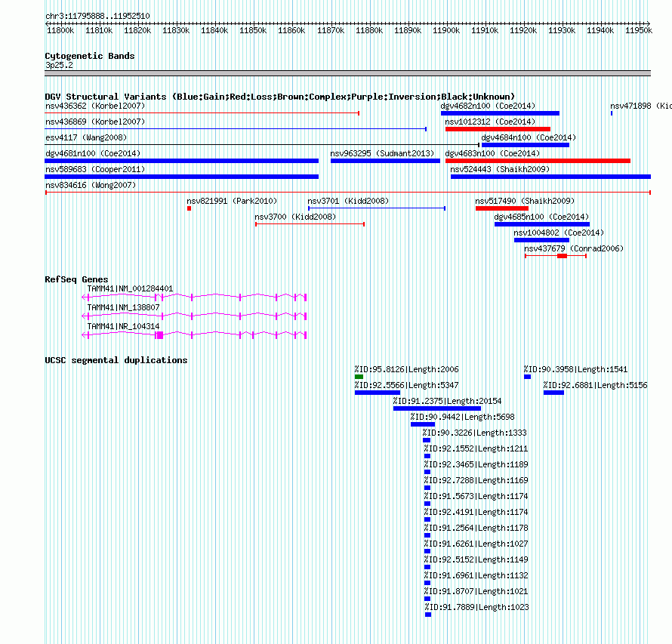Click the 11850k ruler tick label
This screenshot has width=672, height=644.
(253, 30)
